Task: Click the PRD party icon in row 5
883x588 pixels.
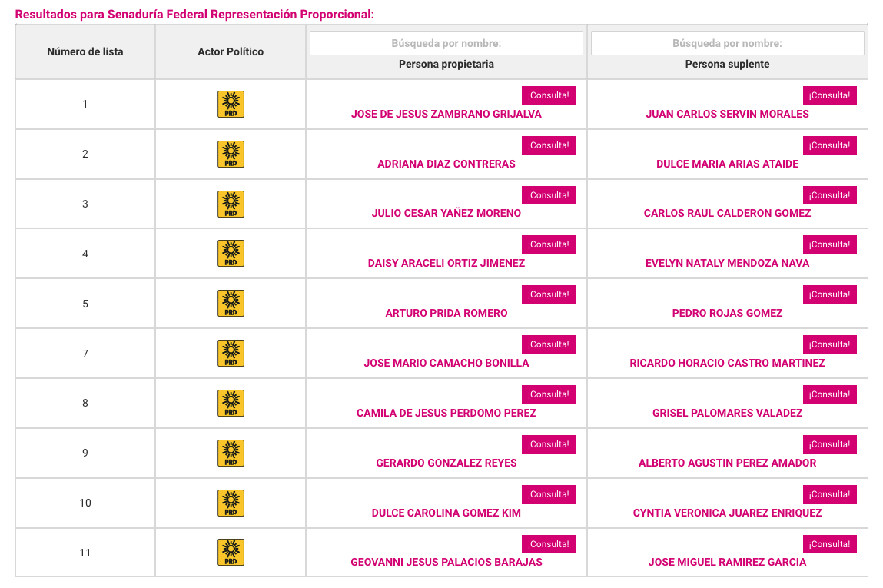Action: pos(231,304)
